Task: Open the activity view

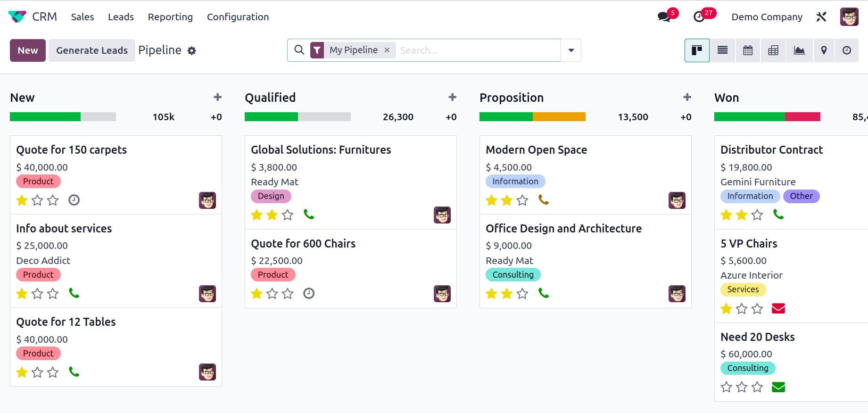Action: (847, 50)
